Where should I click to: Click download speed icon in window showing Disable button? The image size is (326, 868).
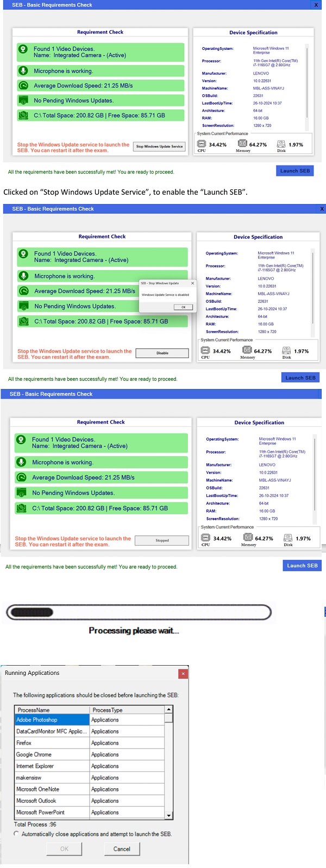23,291
